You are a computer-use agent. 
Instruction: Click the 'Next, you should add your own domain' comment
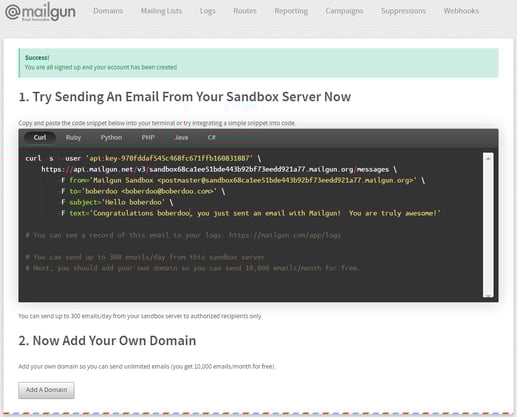[x=193, y=268]
